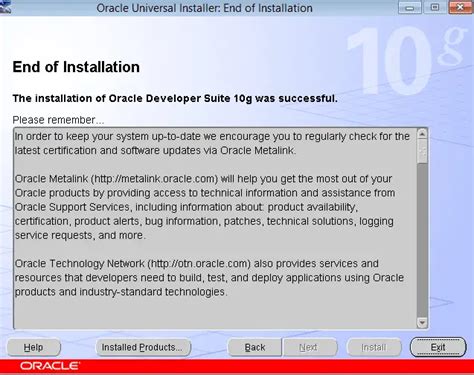Viewport: 474px width, 375px height.
Task: Click the http://otn.oracle.com text
Action: 199,264
